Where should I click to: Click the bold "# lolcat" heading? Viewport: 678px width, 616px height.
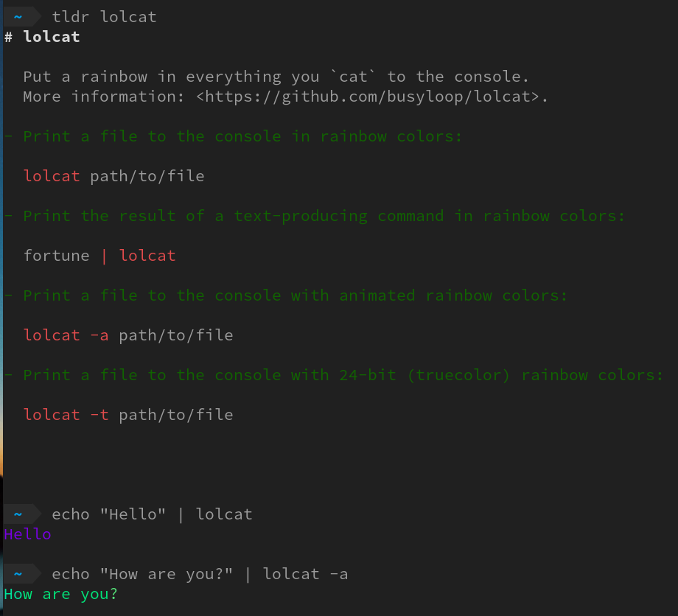tap(43, 37)
